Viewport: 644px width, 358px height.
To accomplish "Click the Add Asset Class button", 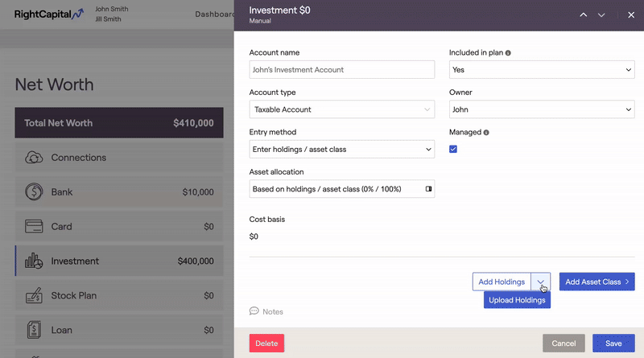I will coord(597,282).
